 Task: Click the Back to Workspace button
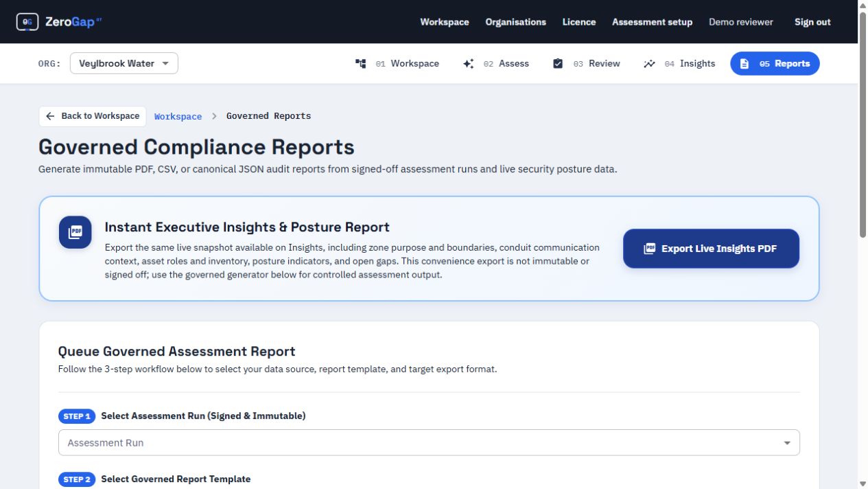coord(93,116)
